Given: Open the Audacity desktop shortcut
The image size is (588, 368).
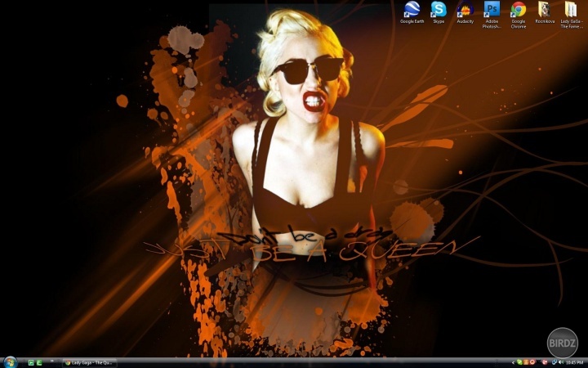Looking at the screenshot, I should [465, 12].
